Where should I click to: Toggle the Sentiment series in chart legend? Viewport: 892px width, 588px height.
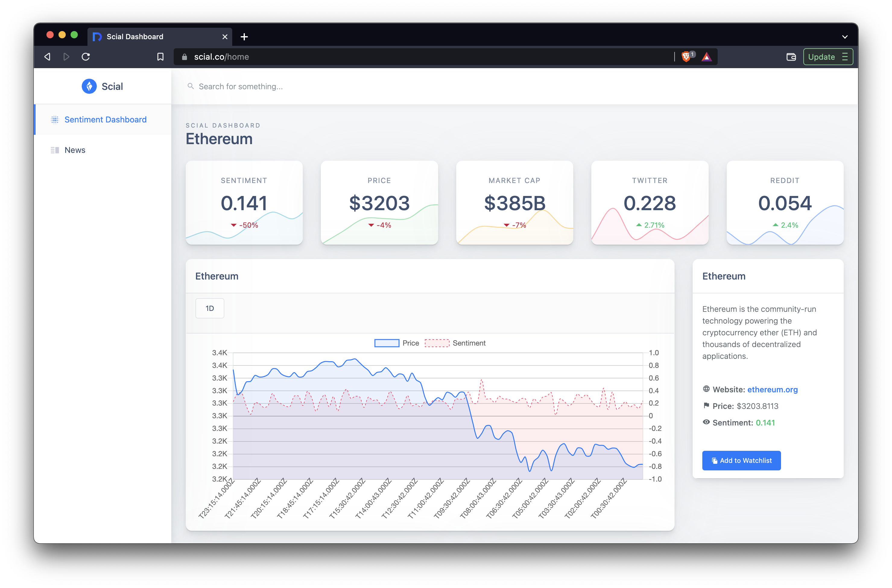click(x=455, y=343)
